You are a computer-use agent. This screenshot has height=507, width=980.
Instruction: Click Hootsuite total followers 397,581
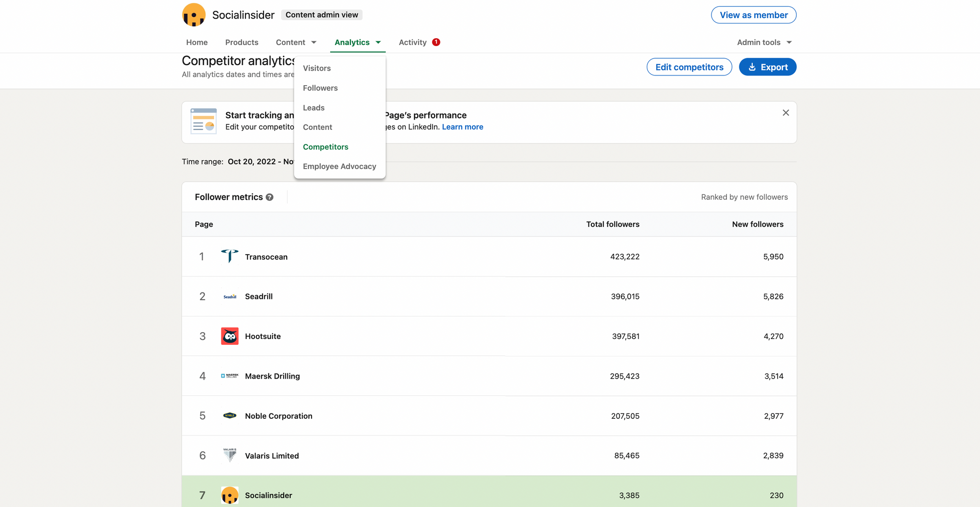pos(626,336)
